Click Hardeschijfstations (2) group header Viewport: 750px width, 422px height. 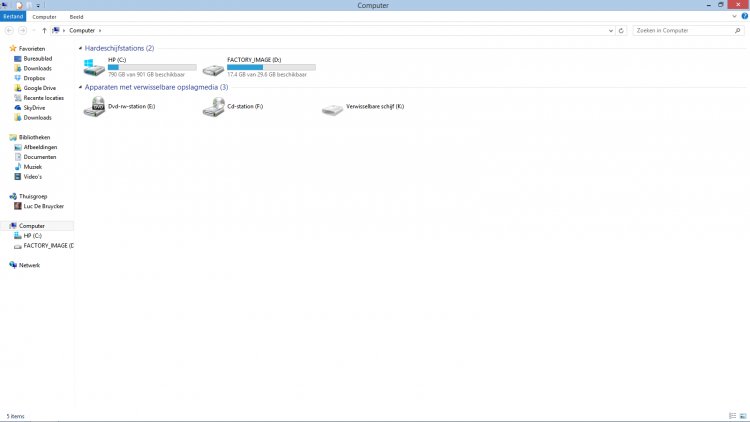119,48
